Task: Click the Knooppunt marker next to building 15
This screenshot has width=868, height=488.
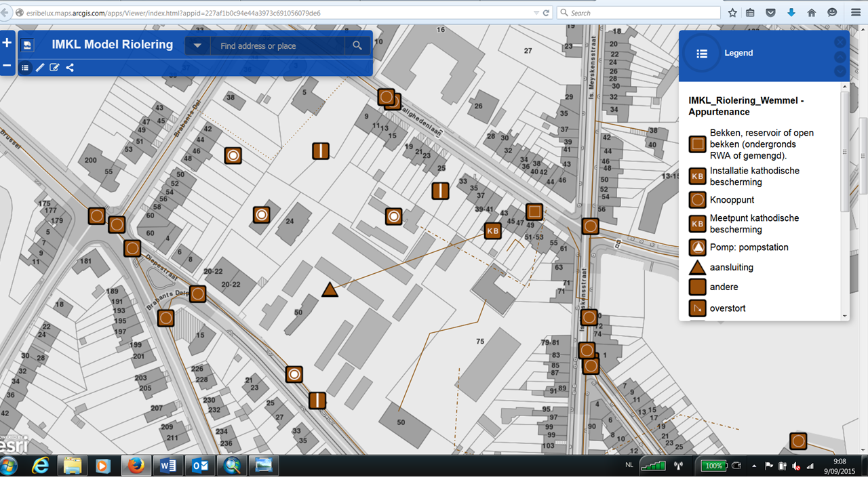Action: coord(166,317)
